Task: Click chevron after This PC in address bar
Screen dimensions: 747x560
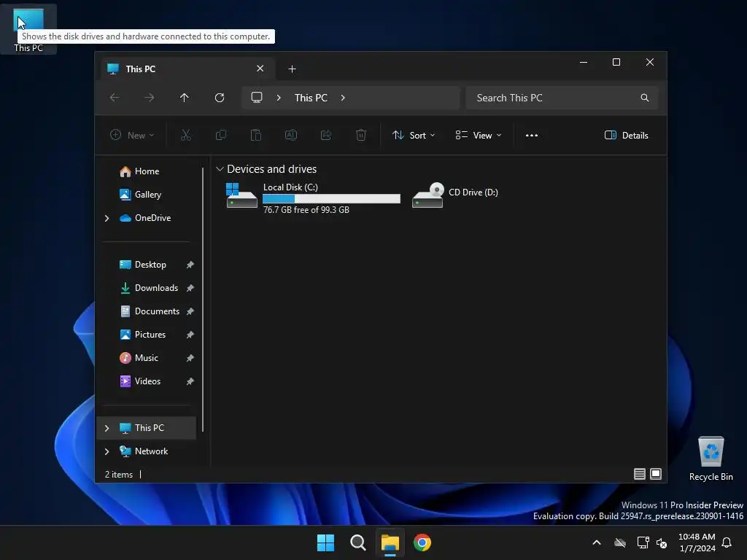Action: click(343, 98)
